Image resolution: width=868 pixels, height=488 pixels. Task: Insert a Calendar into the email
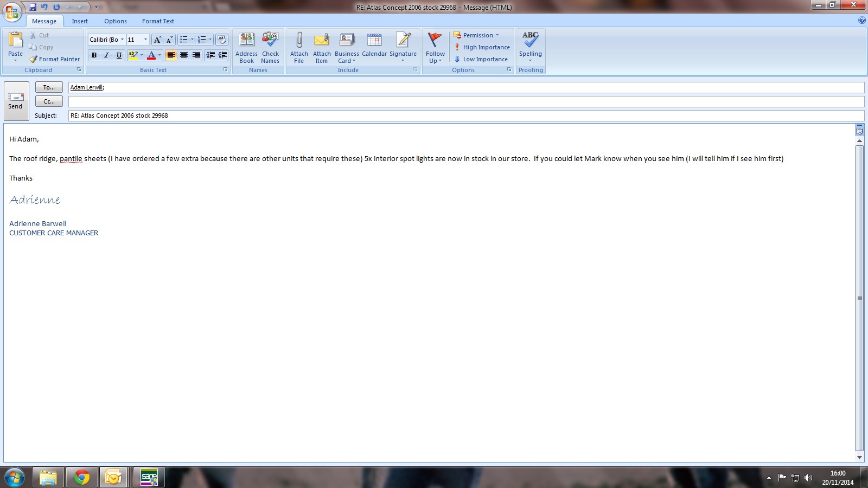[x=374, y=45]
